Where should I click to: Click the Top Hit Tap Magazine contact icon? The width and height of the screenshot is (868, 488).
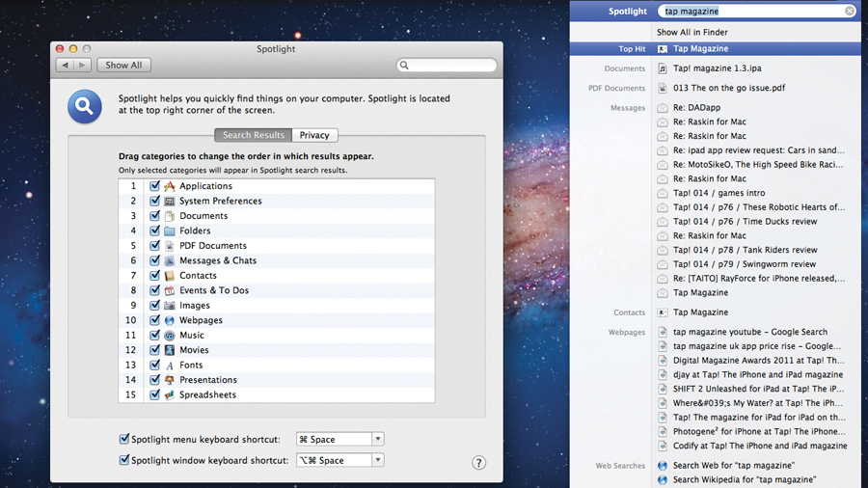pos(662,49)
